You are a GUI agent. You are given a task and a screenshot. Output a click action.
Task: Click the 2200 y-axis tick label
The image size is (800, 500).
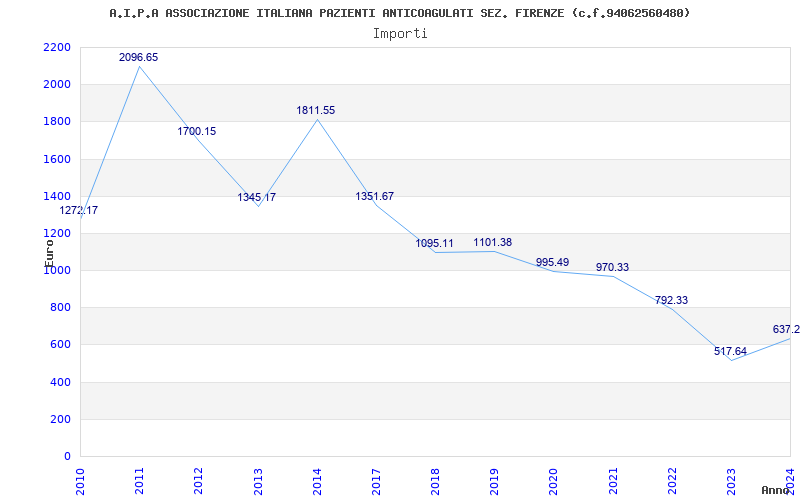(57, 48)
